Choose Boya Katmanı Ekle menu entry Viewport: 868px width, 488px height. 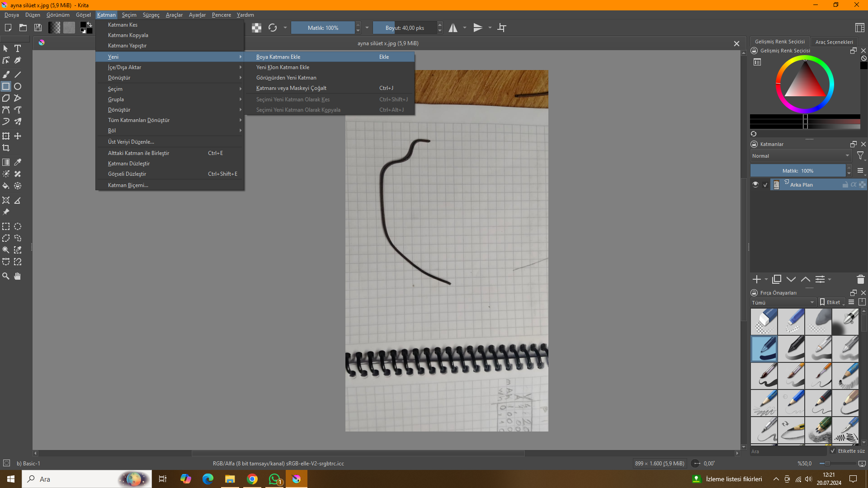(278, 57)
